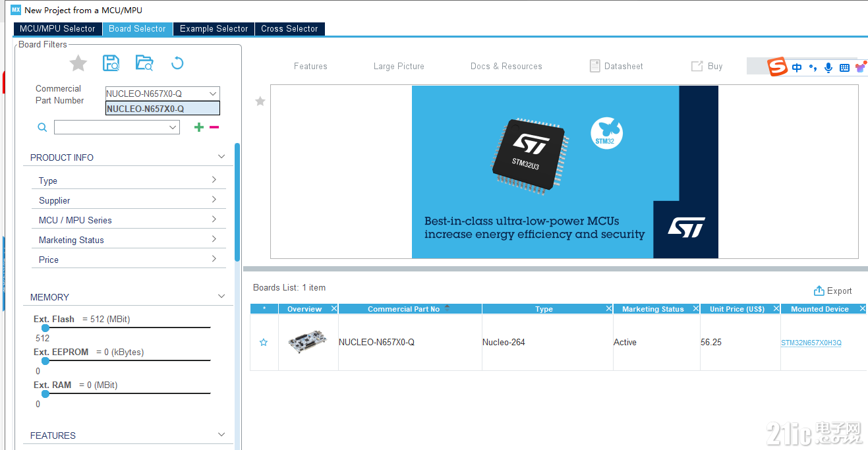The height and width of the screenshot is (450, 868).
Task: Remove the Overview column with its X
Action: click(x=334, y=308)
